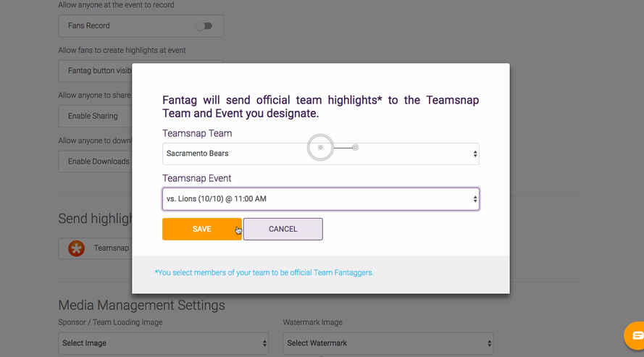Open the Select Image dropdown

(x=164, y=343)
